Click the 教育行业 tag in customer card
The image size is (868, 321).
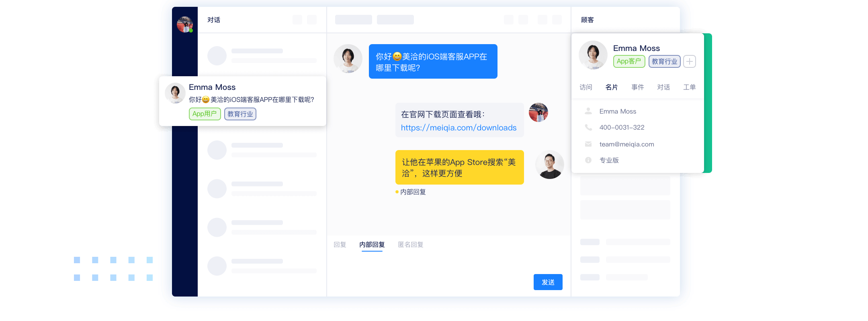[x=664, y=61]
